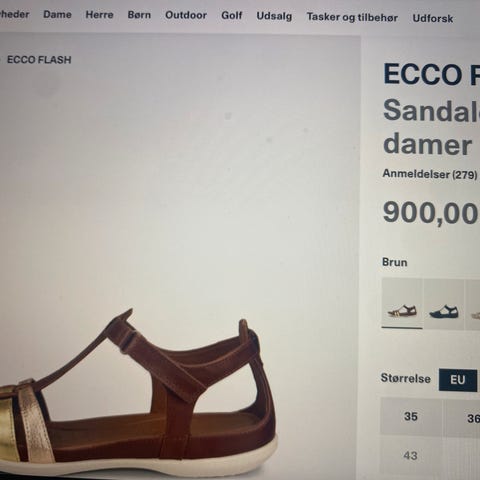Choose the greyed-out size 43

point(411,455)
